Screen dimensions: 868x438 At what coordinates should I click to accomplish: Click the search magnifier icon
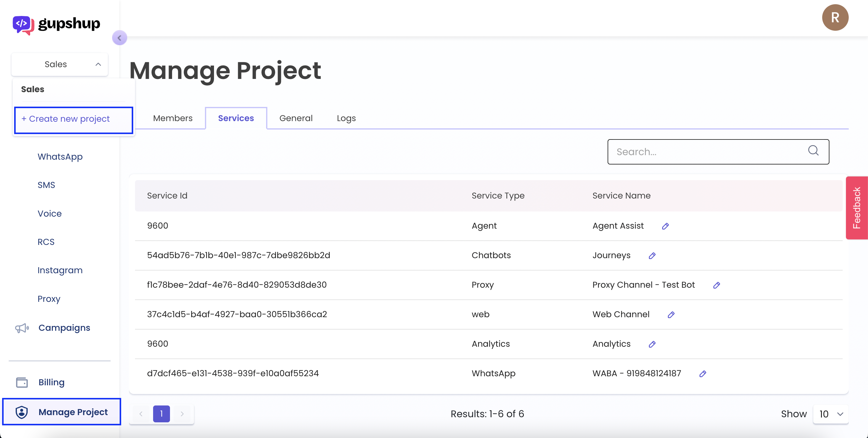[813, 151]
